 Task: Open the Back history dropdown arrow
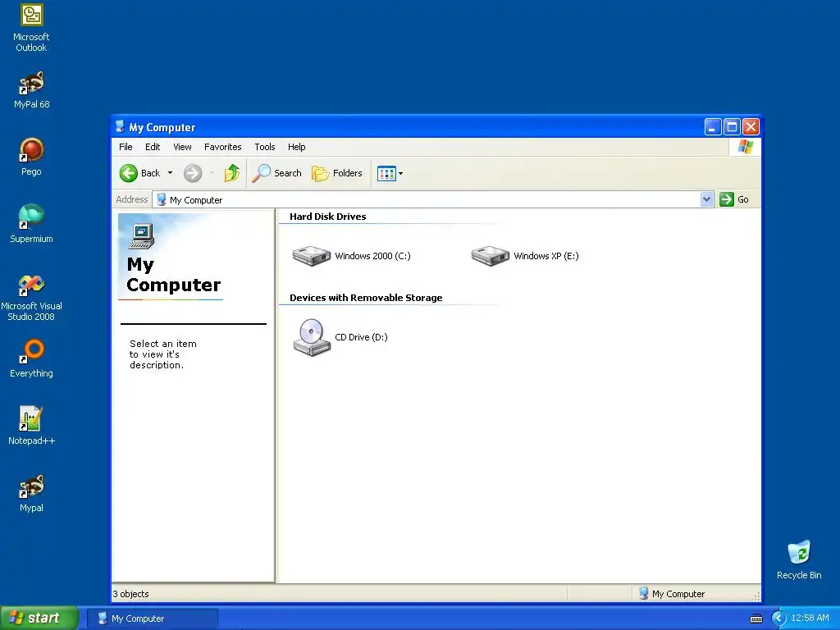171,173
